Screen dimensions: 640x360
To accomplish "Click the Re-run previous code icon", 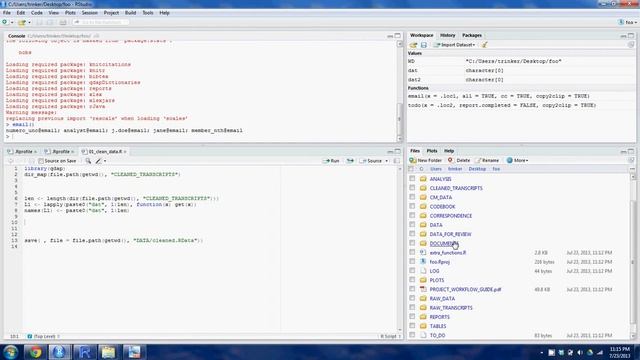I will tap(350, 161).
